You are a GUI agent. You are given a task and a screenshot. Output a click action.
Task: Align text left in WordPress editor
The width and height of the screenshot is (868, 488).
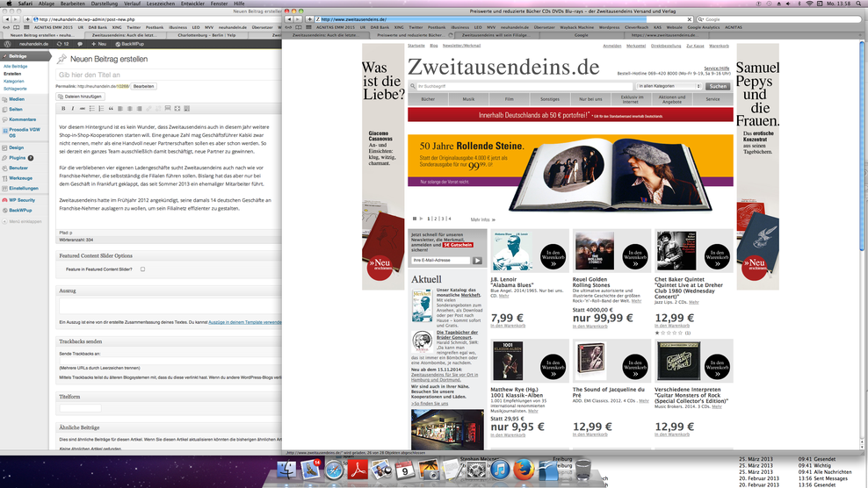[x=120, y=109]
